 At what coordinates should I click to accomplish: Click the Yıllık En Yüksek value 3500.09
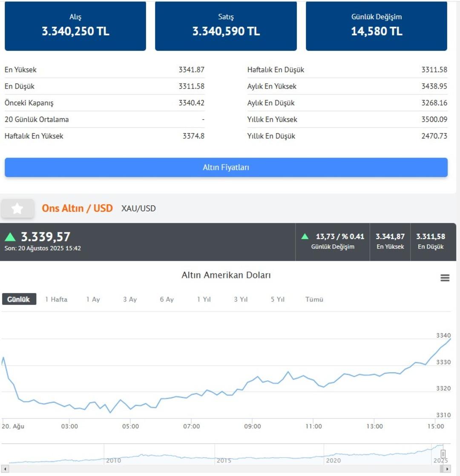(434, 119)
